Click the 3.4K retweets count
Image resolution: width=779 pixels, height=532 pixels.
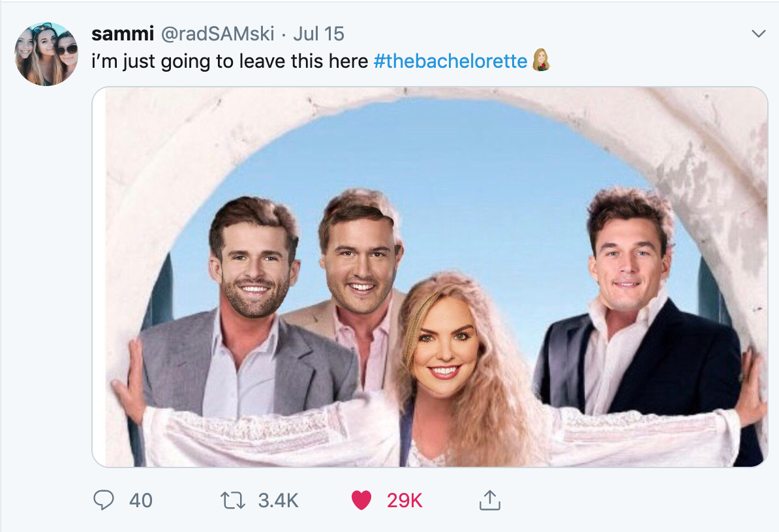[x=278, y=500]
